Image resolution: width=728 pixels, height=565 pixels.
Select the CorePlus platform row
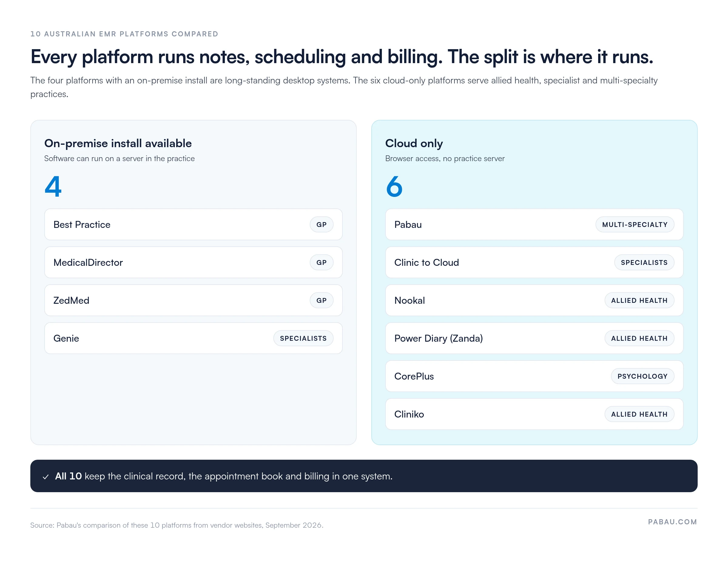tap(534, 376)
